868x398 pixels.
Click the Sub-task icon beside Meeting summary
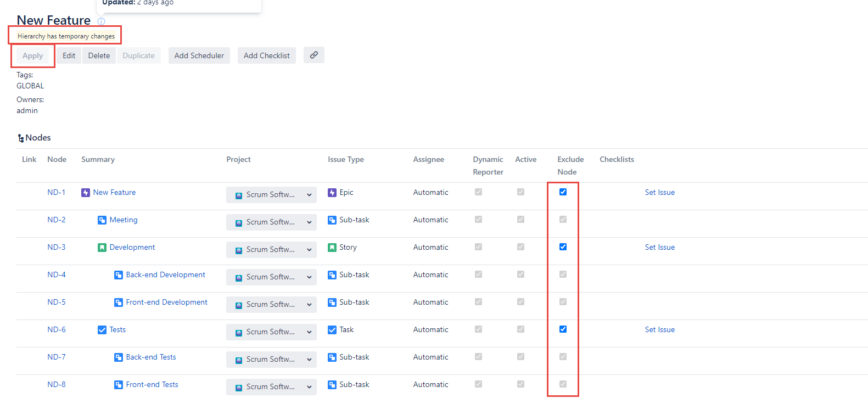[102, 220]
